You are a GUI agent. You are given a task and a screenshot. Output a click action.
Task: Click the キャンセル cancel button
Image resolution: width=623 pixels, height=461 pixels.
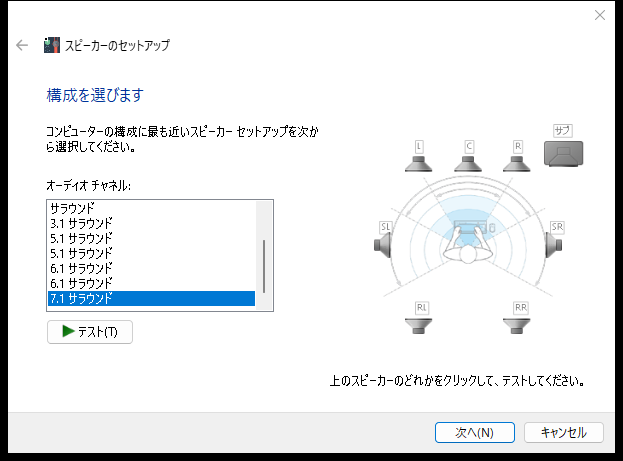tap(564, 432)
